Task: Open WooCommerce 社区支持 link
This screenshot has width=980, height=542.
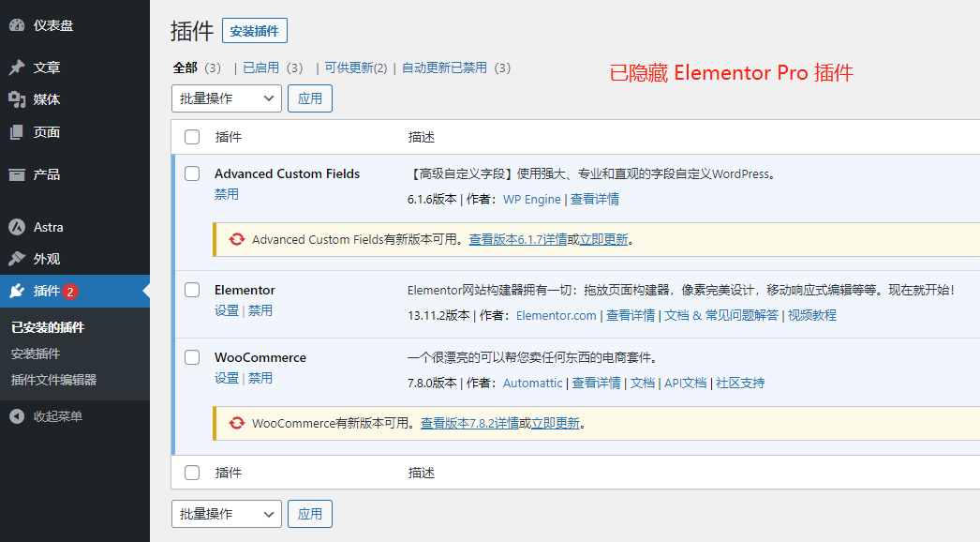Action: click(x=740, y=383)
